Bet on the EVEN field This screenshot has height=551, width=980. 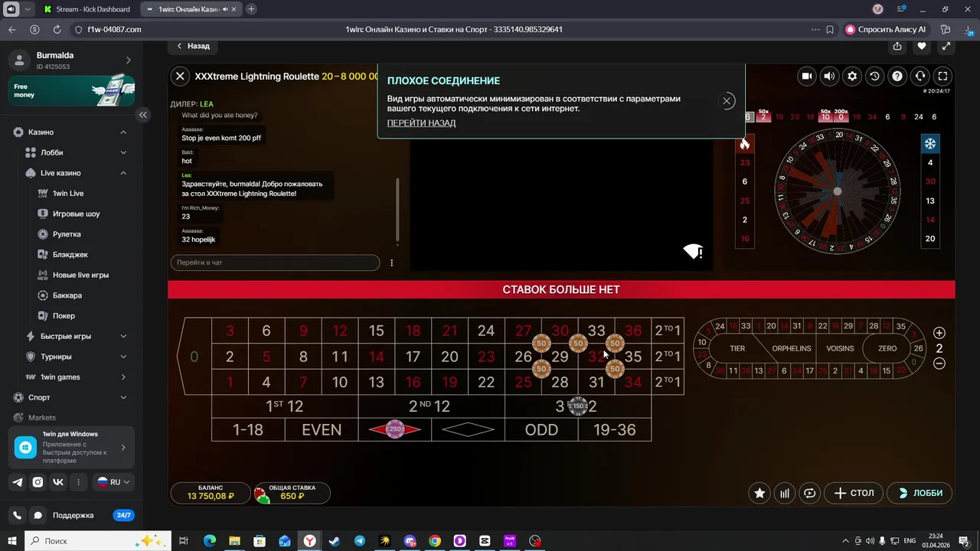click(x=321, y=429)
